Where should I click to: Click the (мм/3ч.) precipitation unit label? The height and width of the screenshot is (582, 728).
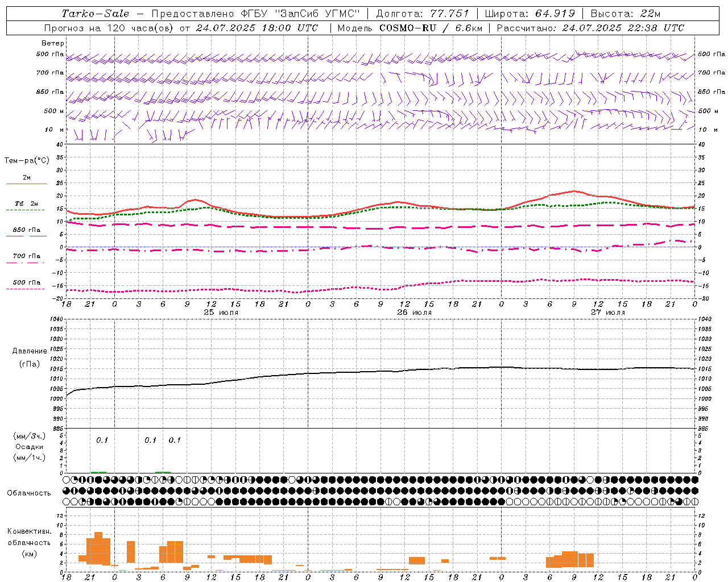coord(29,436)
